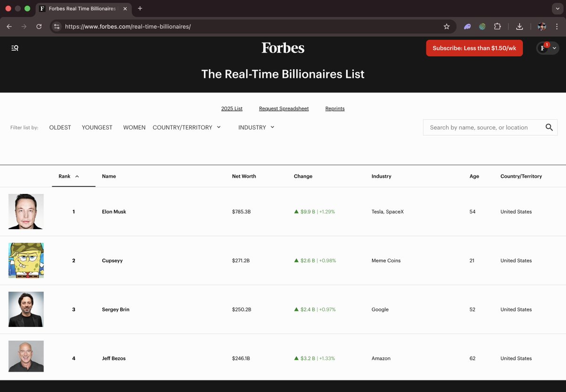Click the Tesla, SpaceX industry cell

(388, 212)
